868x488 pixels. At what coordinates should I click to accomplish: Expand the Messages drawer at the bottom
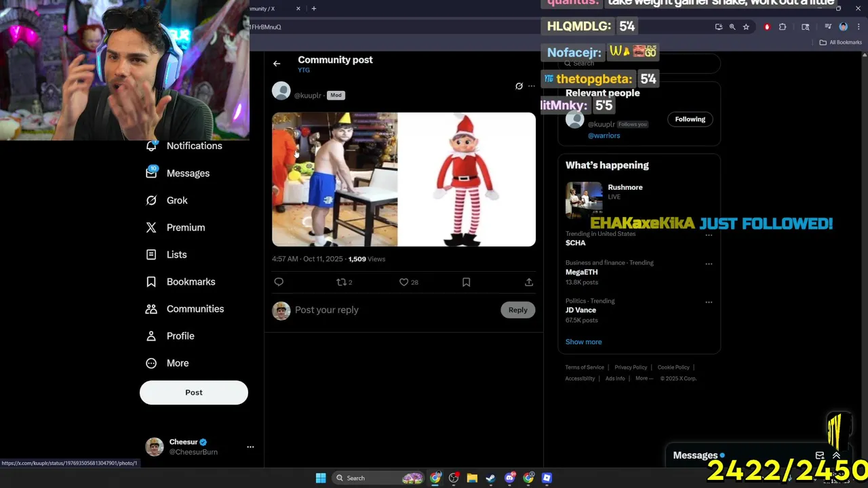[x=836, y=455]
